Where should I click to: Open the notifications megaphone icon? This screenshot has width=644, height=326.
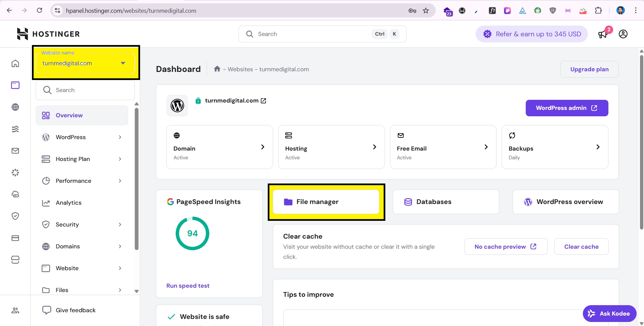coord(603,34)
